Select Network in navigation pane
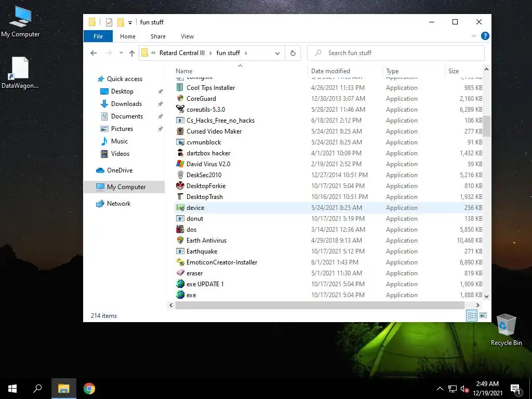 coord(118,204)
